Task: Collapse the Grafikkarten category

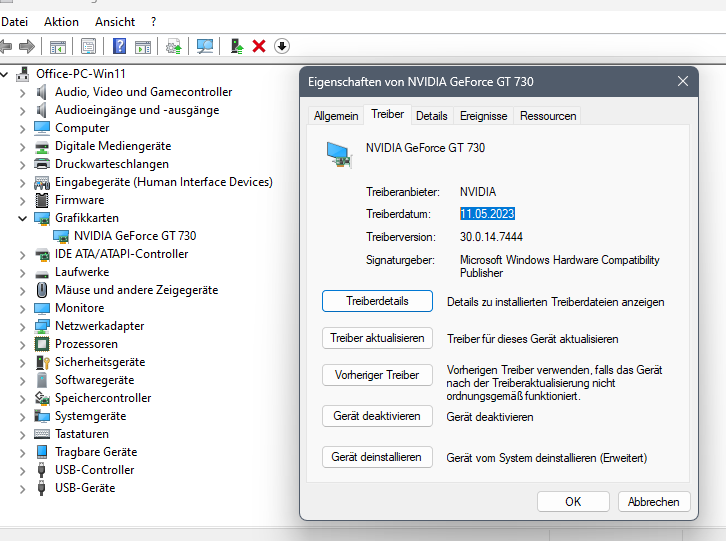Action: (x=22, y=218)
